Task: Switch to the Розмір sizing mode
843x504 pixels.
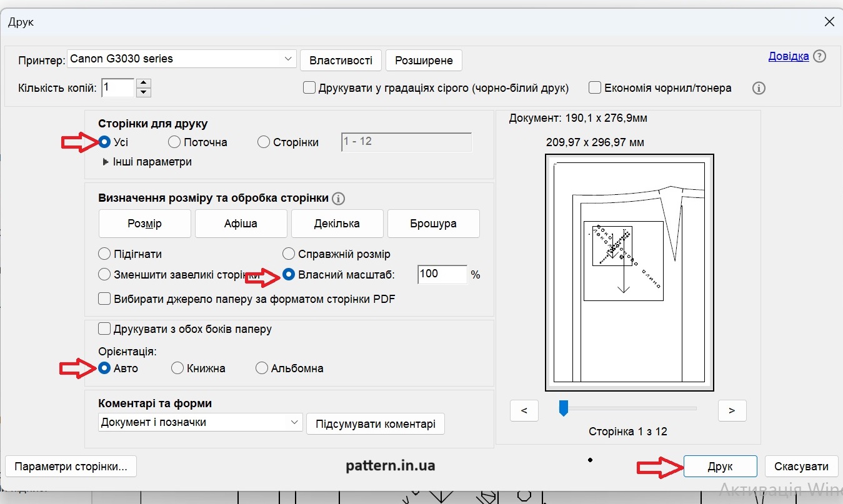Action: [145, 224]
